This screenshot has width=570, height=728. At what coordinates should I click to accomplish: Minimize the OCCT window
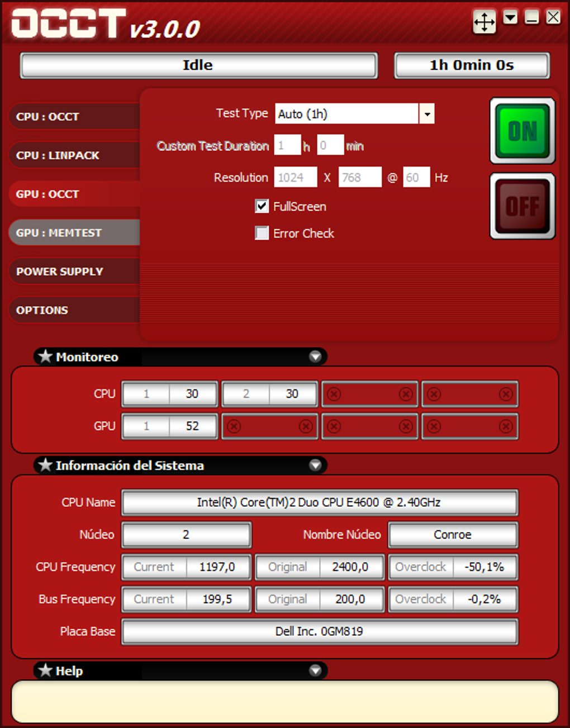(531, 17)
